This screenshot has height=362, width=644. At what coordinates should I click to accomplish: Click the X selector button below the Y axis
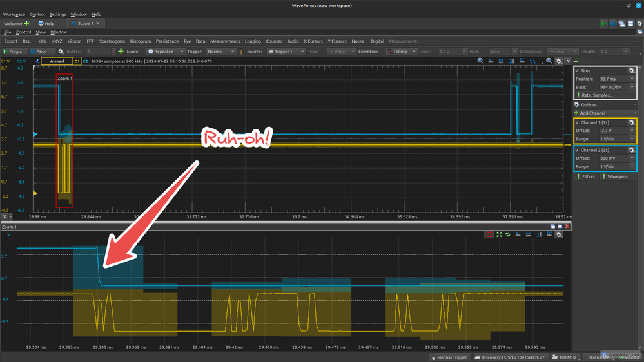pyautogui.click(x=5, y=216)
